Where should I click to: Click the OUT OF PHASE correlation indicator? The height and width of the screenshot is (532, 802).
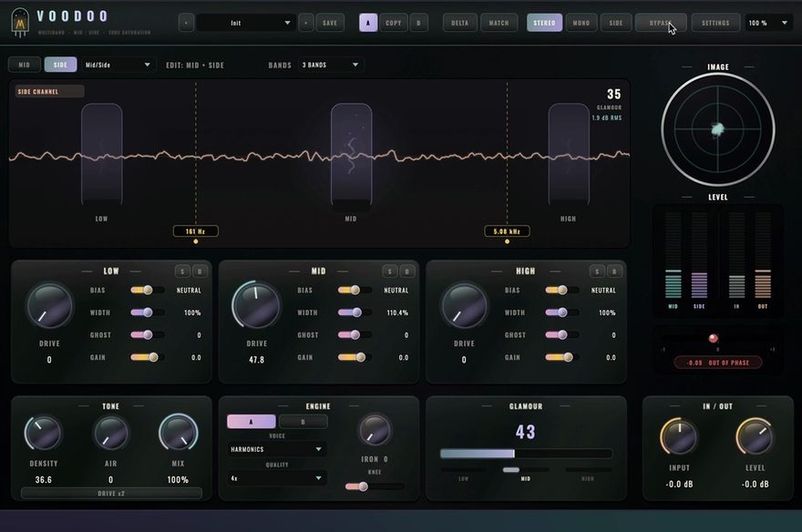(x=718, y=363)
